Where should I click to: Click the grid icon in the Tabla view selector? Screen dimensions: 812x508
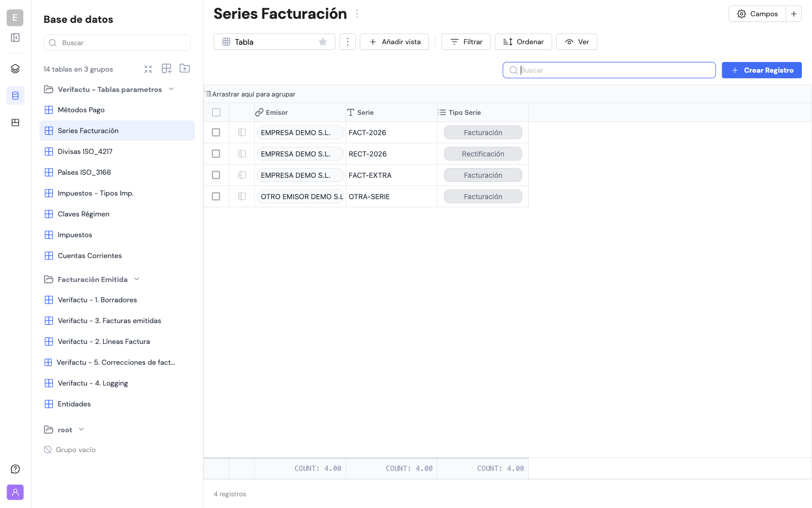pyautogui.click(x=226, y=42)
